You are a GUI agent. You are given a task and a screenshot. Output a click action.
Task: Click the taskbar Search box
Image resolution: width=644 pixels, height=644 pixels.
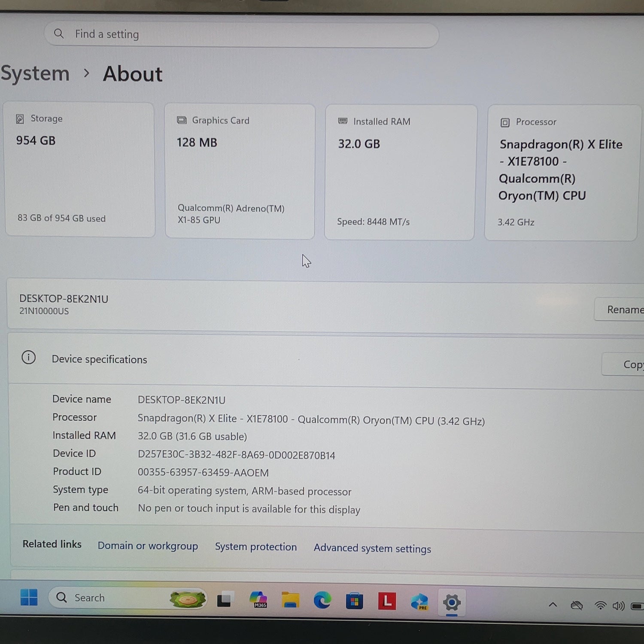pyautogui.click(x=128, y=598)
